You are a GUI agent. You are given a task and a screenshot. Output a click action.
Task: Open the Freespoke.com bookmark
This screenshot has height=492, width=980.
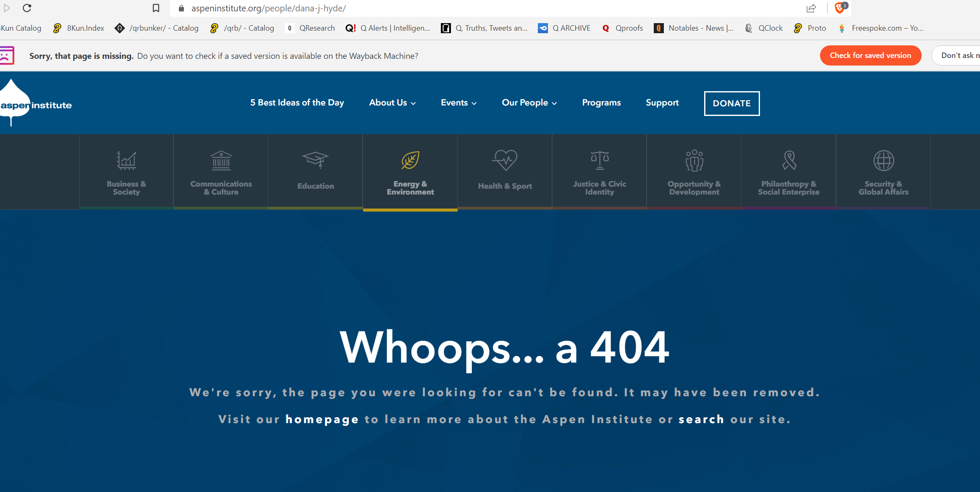[x=880, y=28]
